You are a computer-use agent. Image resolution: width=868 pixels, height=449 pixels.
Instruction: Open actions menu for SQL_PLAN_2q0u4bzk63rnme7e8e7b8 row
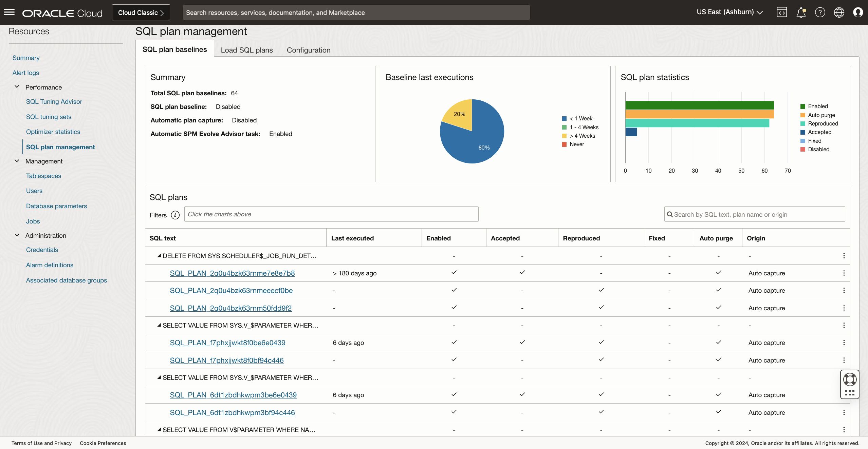(x=844, y=273)
